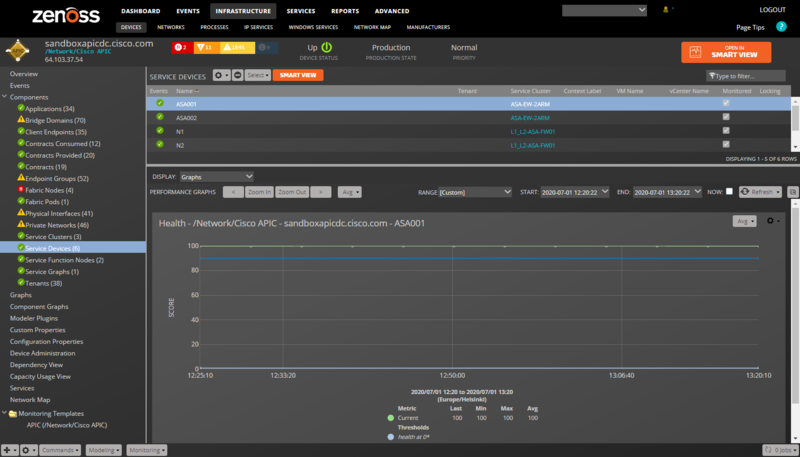Screen dimensions: 800x457
Task: Open L1_L2-ASA-FW01 cluster link for N1
Action: [533, 131]
